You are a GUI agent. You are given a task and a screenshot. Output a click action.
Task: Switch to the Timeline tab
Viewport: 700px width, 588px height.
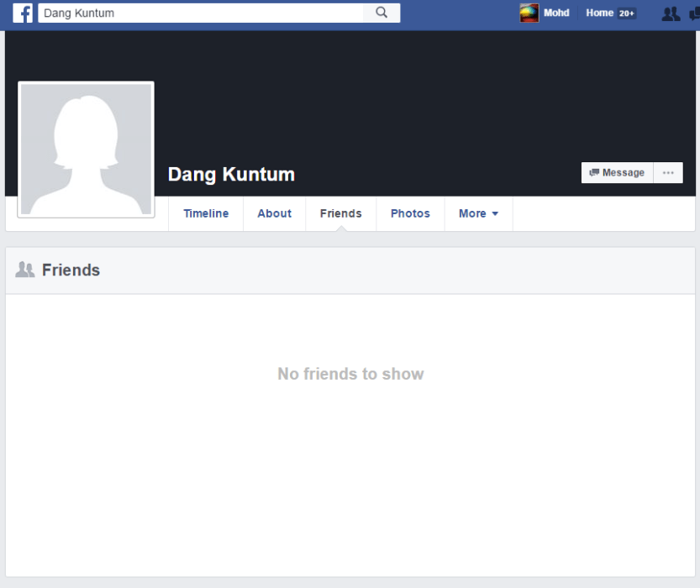[206, 213]
